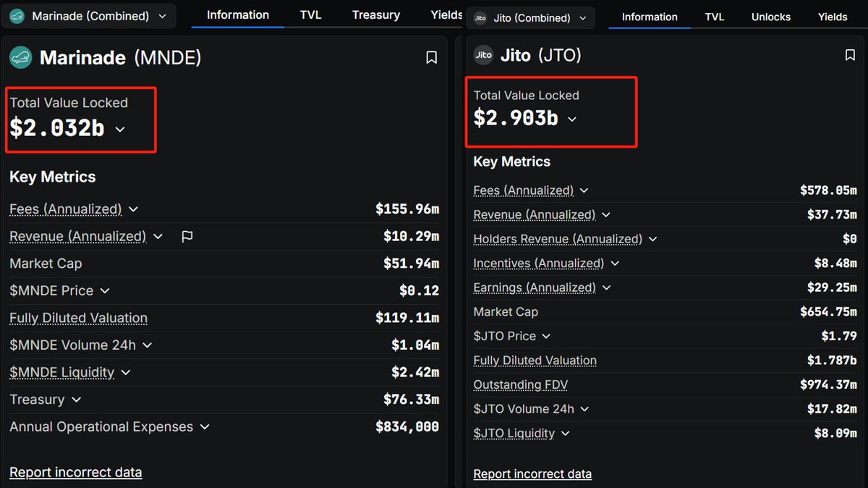Click the $1.79 JTO price value
Viewport: 868px width, 488px height.
(839, 336)
